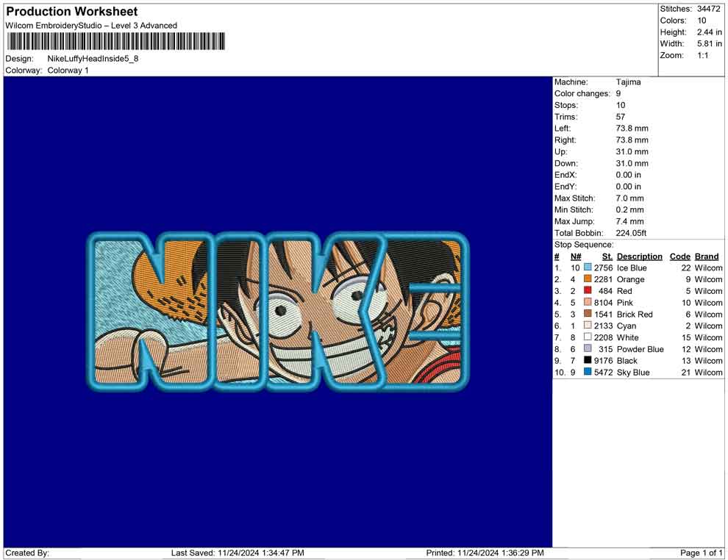Choose the Black thread swatch
Screen dimensions: 728x560
pos(588,360)
